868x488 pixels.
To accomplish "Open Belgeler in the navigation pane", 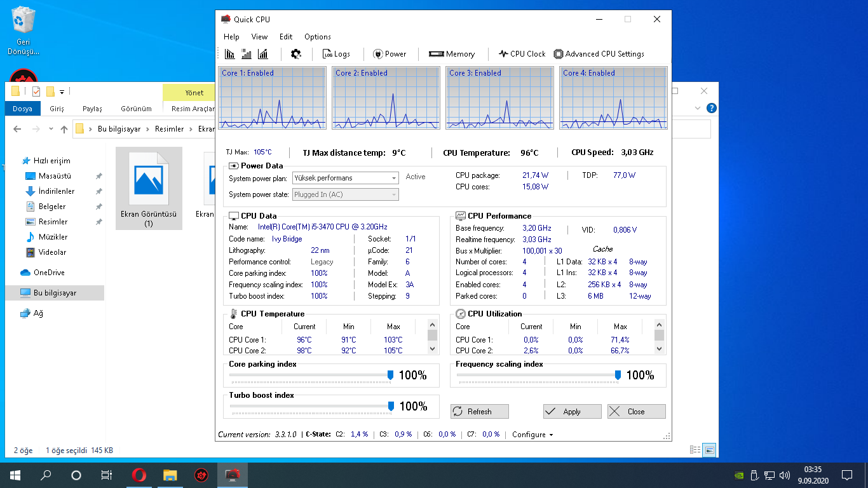I will click(x=52, y=207).
